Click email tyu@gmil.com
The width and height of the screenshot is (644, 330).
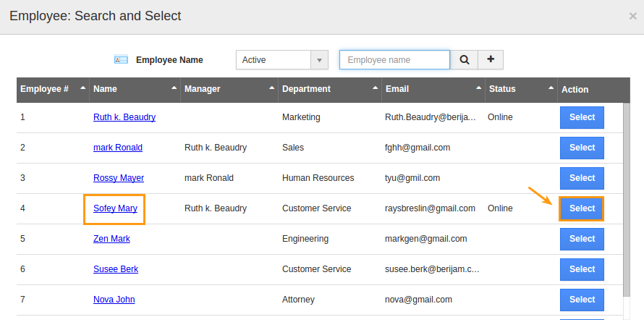coord(412,178)
